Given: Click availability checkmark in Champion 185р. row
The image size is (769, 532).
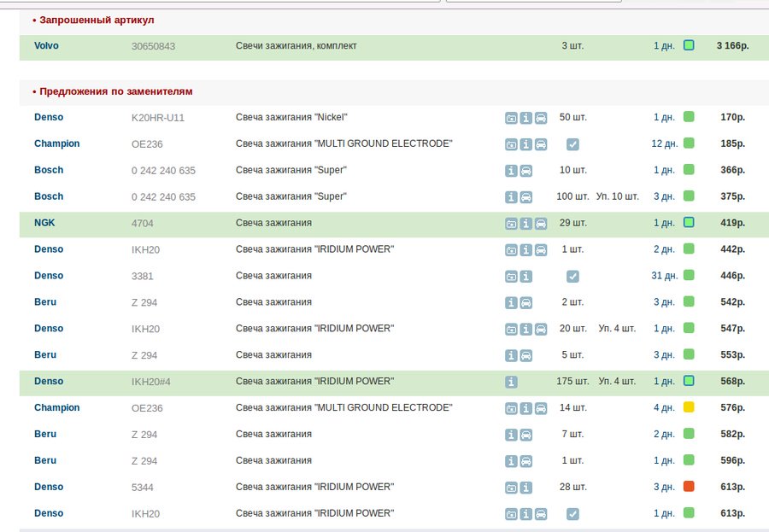Looking at the screenshot, I should click(572, 144).
